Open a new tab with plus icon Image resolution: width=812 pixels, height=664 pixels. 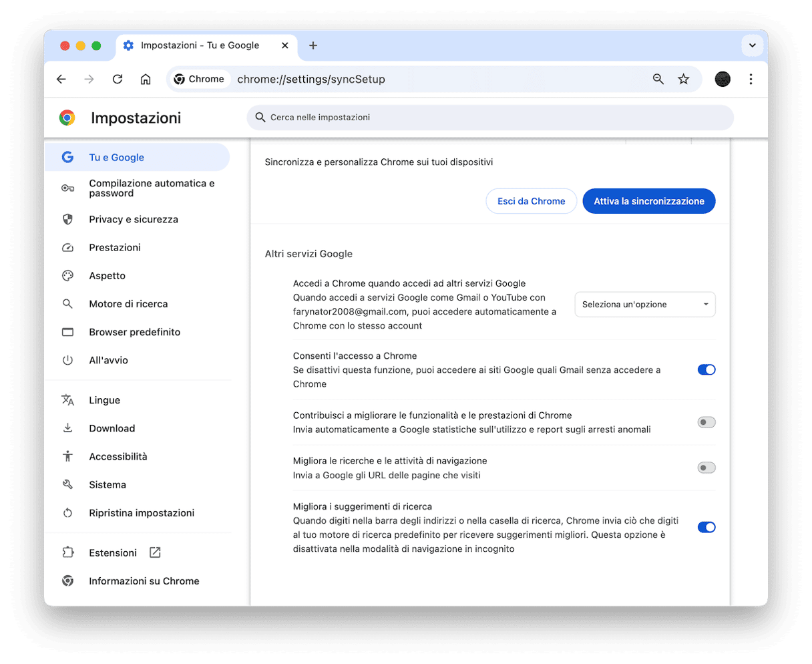pyautogui.click(x=313, y=45)
